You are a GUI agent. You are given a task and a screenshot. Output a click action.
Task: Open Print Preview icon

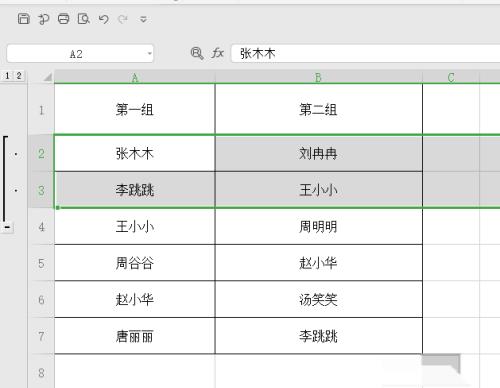83,19
